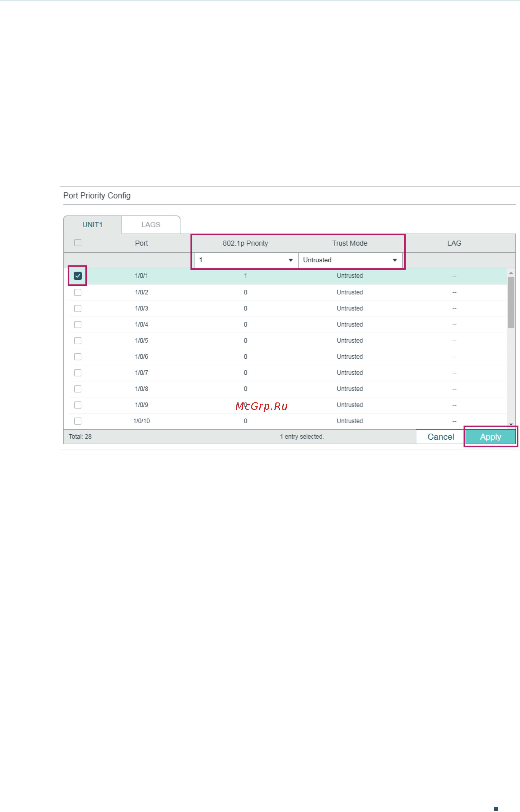This screenshot has width=520, height=812.
Task: Select the port 1/0/1 cell
Action: pos(142,275)
